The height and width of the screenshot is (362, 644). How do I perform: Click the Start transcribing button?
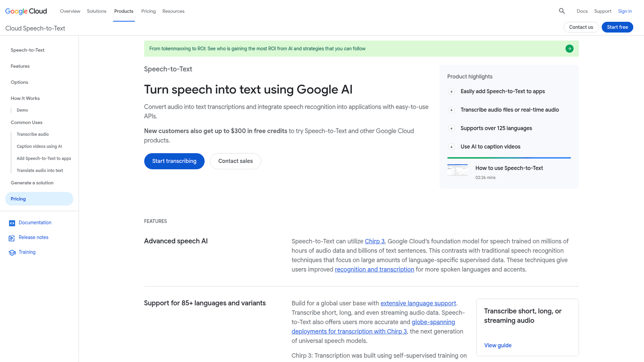click(174, 161)
